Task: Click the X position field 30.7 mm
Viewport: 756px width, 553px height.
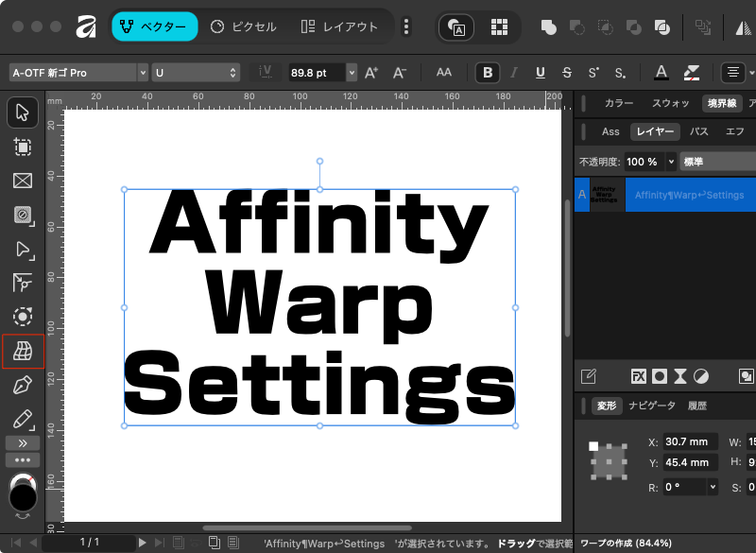Action: pyautogui.click(x=686, y=442)
